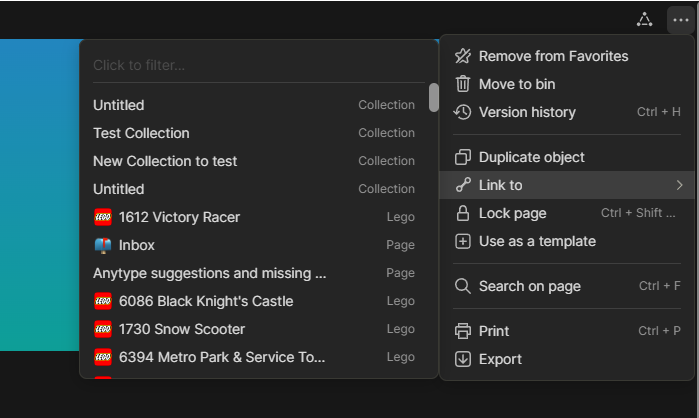Select Anytype suggestions and missing page
The height and width of the screenshot is (418, 699).
[254, 273]
